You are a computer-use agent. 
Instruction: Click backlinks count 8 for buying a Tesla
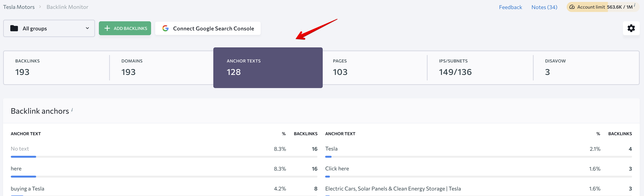coord(316,189)
